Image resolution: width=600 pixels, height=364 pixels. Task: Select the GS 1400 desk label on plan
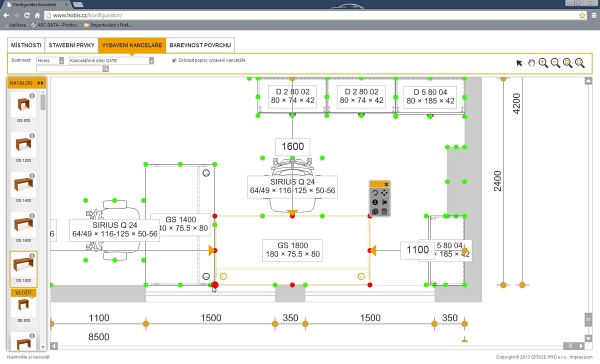[x=181, y=224]
